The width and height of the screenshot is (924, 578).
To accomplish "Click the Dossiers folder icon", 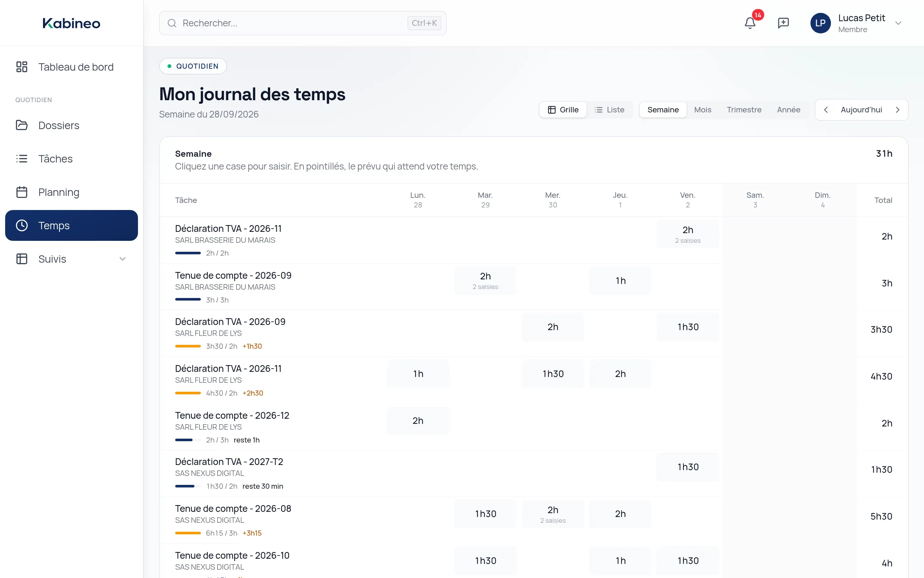I will coord(22,125).
